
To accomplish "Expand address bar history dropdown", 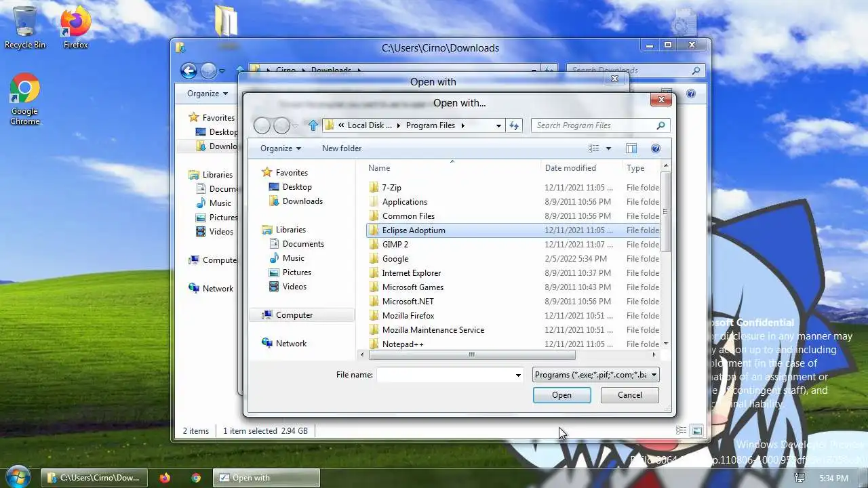I will coord(498,125).
